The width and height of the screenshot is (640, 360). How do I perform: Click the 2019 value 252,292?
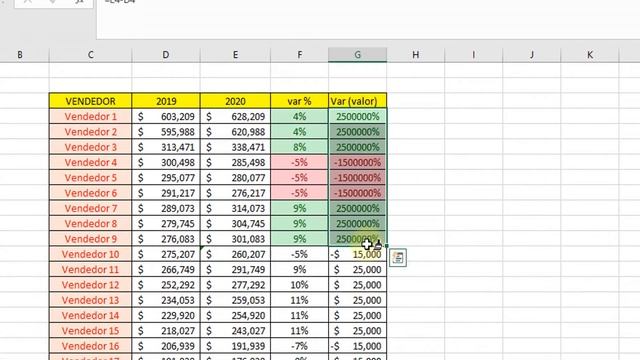(166, 285)
